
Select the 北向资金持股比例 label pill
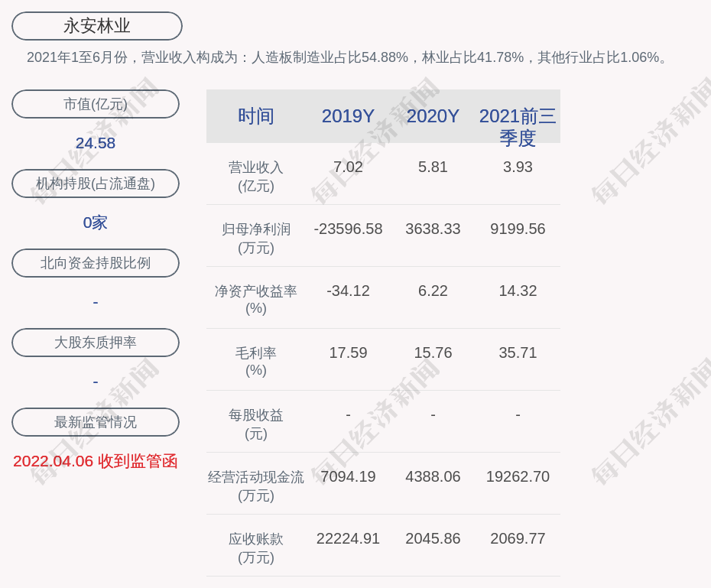click(96, 263)
